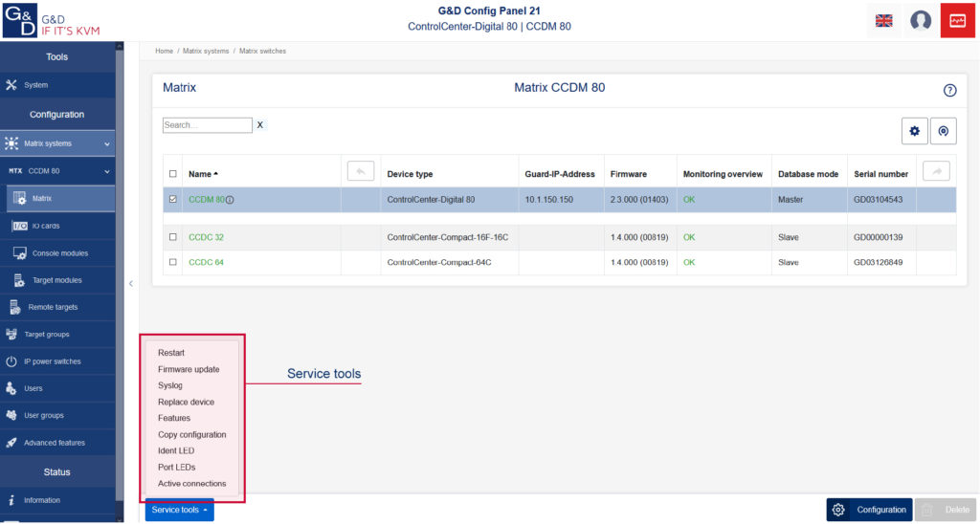Click the Configuration button
The image size is (980, 524).
click(869, 510)
